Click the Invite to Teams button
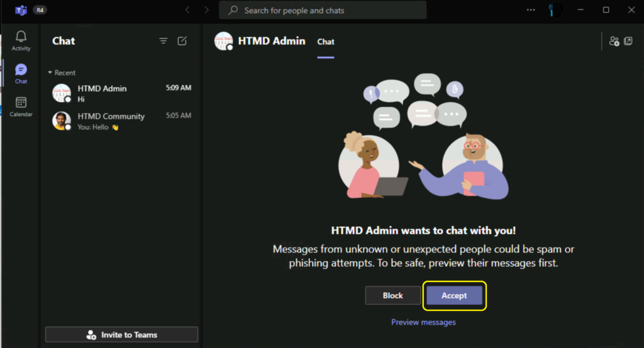644x348 pixels. click(x=121, y=334)
